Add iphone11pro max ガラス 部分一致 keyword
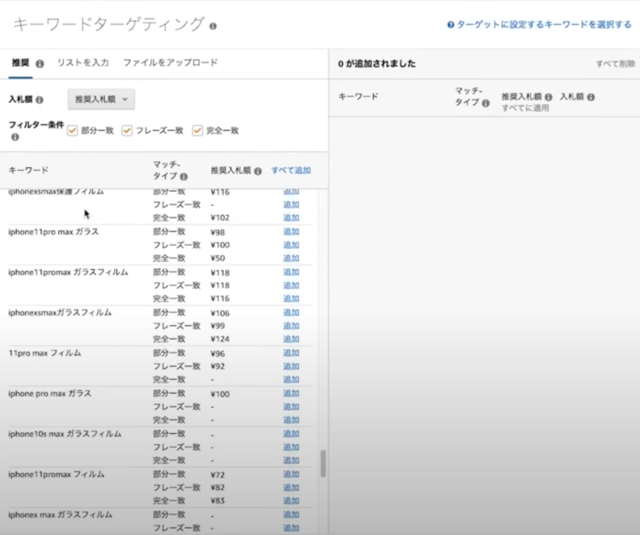This screenshot has width=640, height=535. [291, 231]
